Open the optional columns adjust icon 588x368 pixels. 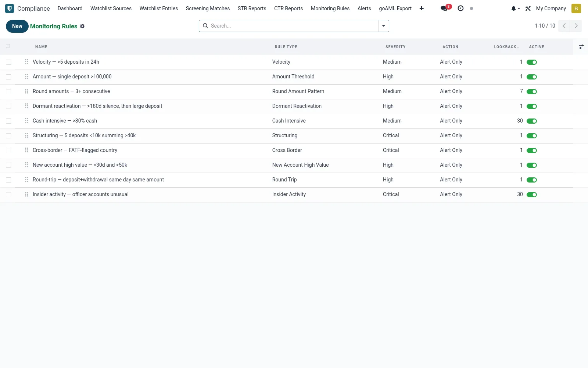(x=581, y=47)
